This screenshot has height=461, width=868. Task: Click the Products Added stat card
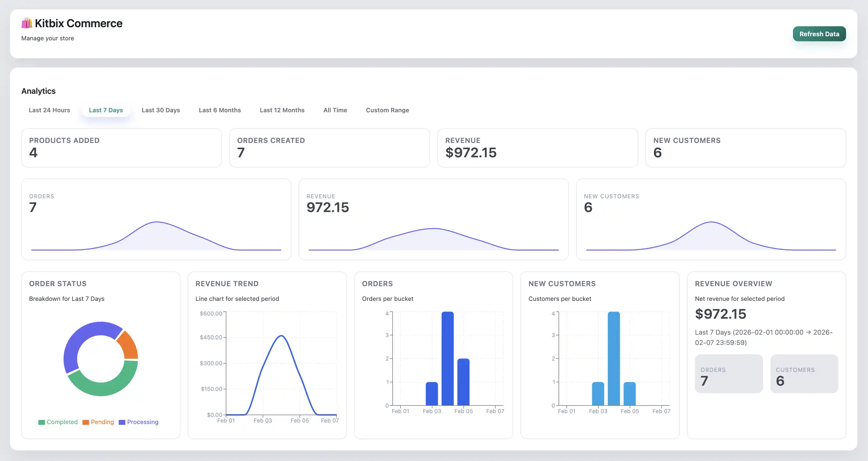pyautogui.click(x=122, y=148)
